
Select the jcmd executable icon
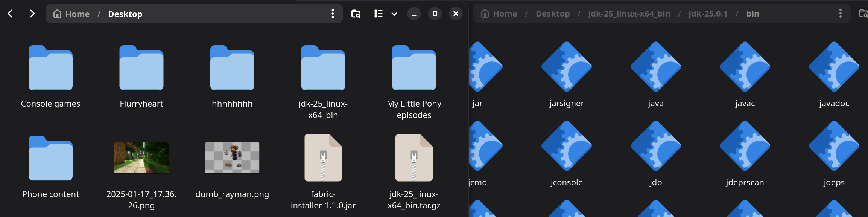click(x=485, y=146)
